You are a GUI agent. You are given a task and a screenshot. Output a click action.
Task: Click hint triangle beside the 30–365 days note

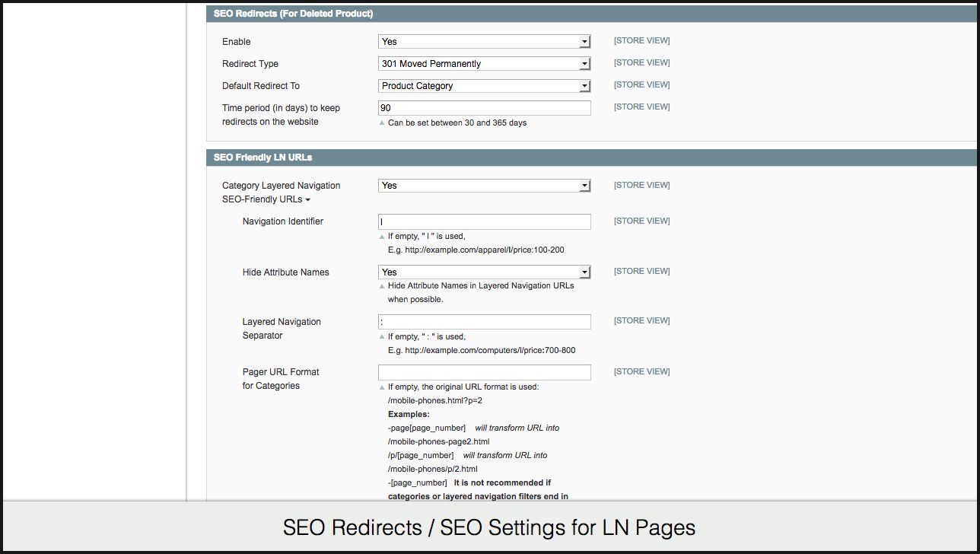(382, 123)
